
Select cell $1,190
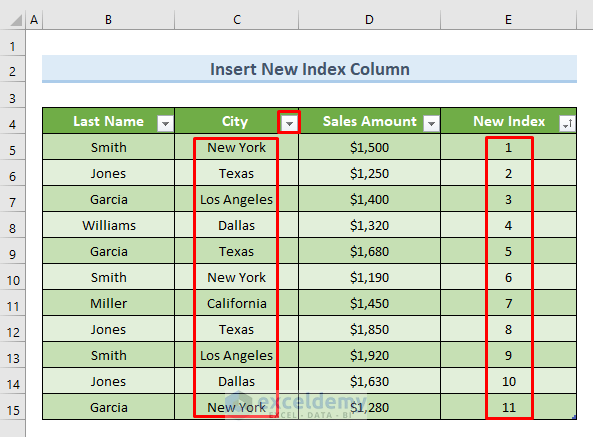(x=369, y=277)
